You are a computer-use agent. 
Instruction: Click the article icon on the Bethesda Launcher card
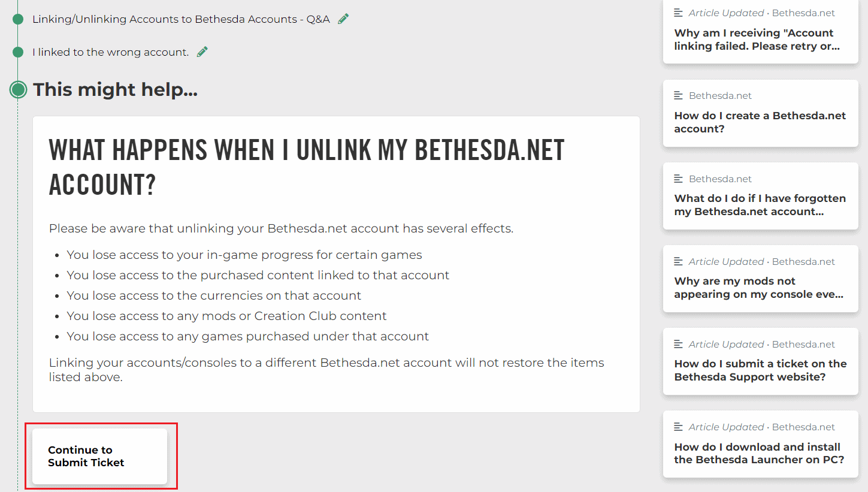click(x=678, y=425)
